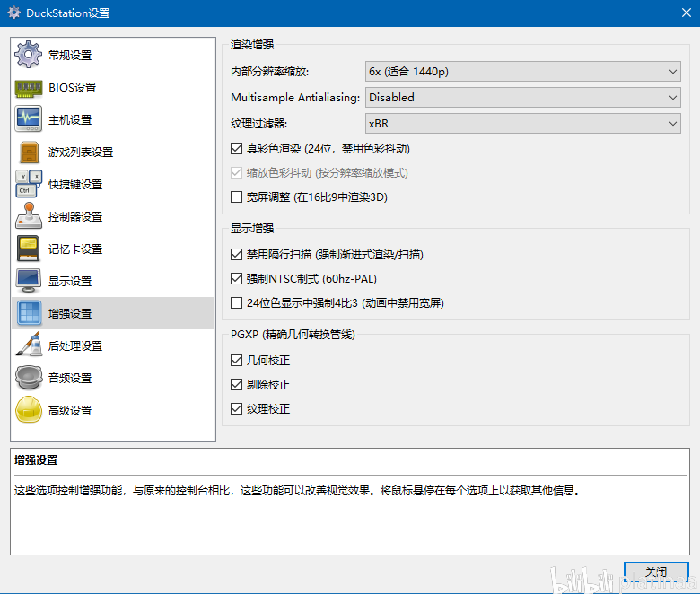The width and height of the screenshot is (700, 594).
Task: Expand the Disabled antialiasing dropdown arrow
Action: 673,97
